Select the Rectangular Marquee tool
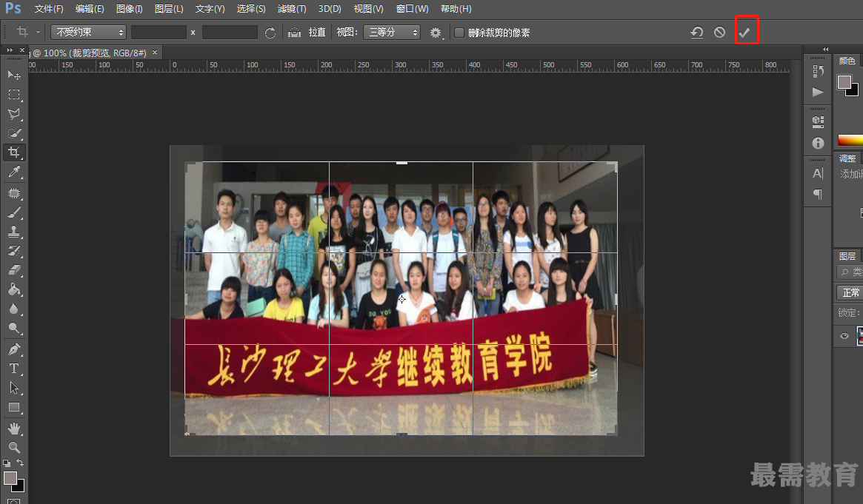863x504 pixels. click(x=14, y=95)
